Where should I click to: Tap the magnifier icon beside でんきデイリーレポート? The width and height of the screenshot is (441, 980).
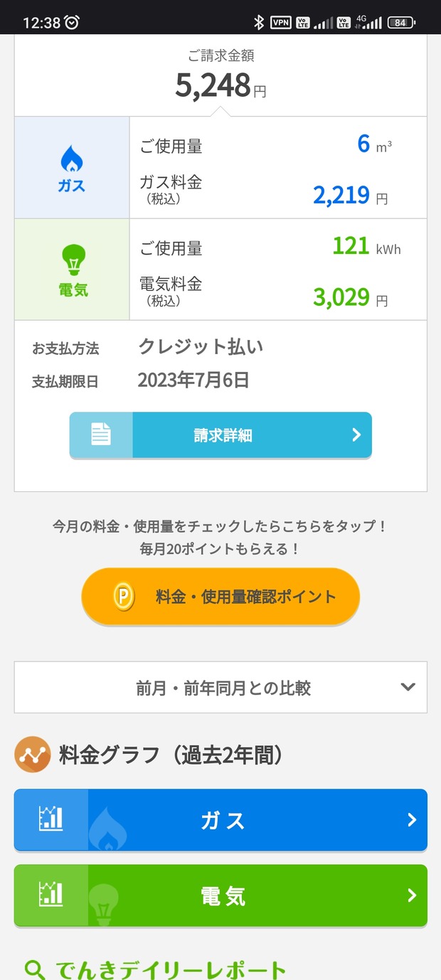tap(33, 969)
